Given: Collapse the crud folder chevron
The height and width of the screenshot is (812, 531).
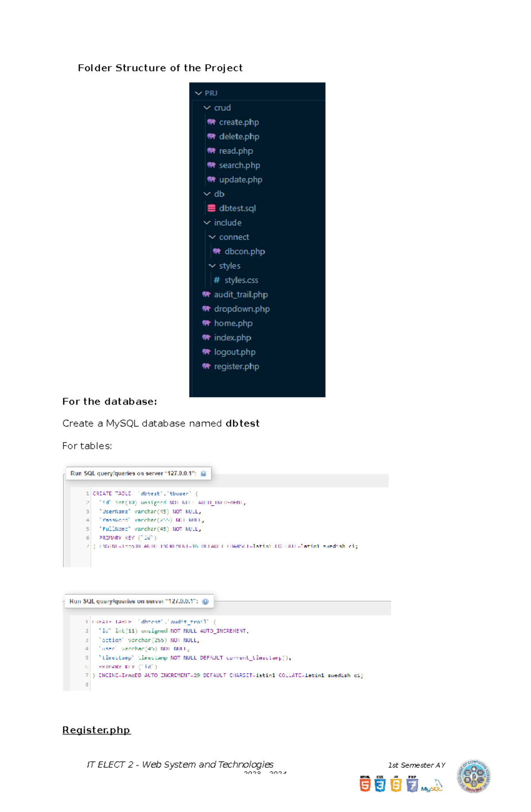Looking at the screenshot, I should (x=207, y=108).
